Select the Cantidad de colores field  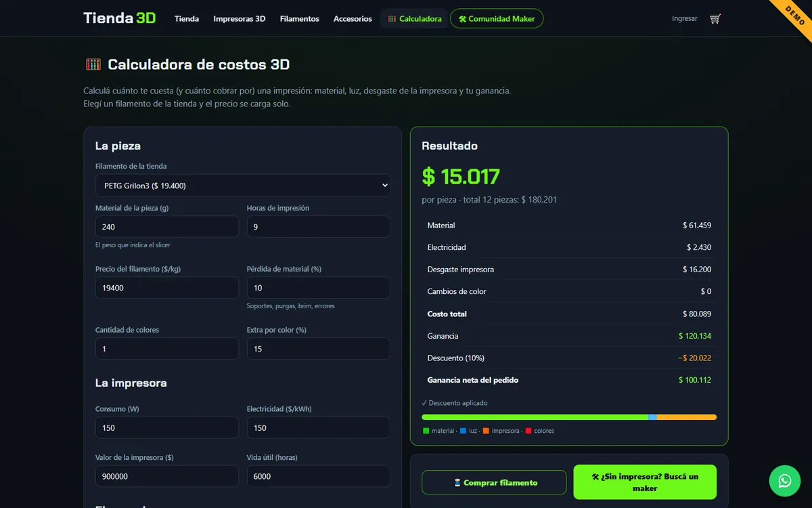[x=167, y=349]
